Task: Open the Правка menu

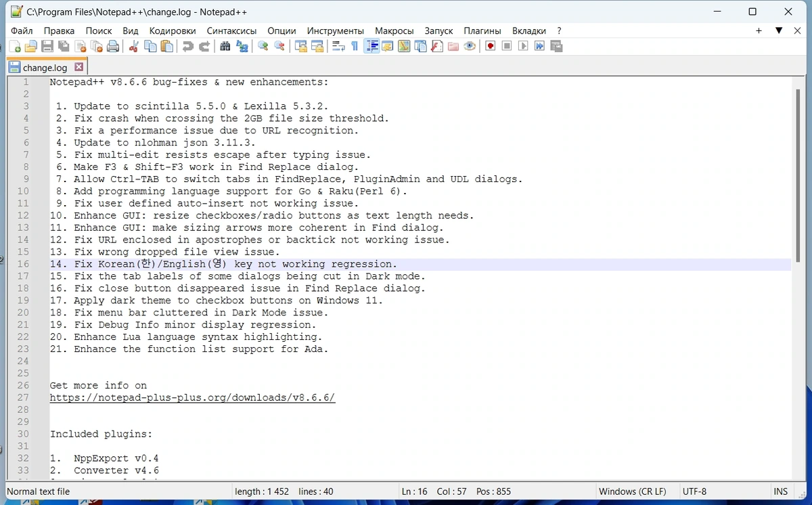Action: [x=59, y=30]
